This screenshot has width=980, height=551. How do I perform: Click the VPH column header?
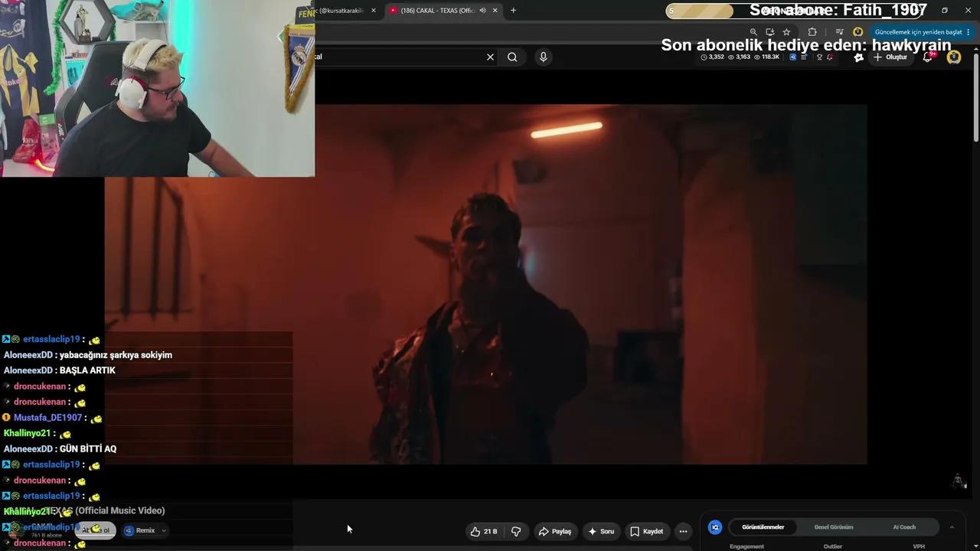click(x=919, y=546)
